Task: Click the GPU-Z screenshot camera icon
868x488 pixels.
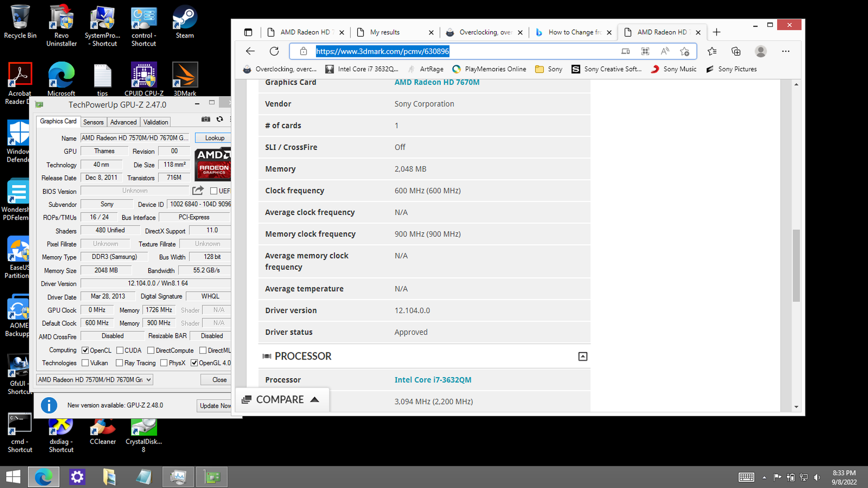Action: coord(206,119)
